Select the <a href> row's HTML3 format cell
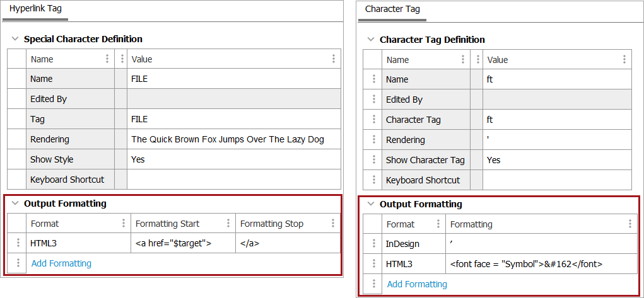 [x=78, y=243]
